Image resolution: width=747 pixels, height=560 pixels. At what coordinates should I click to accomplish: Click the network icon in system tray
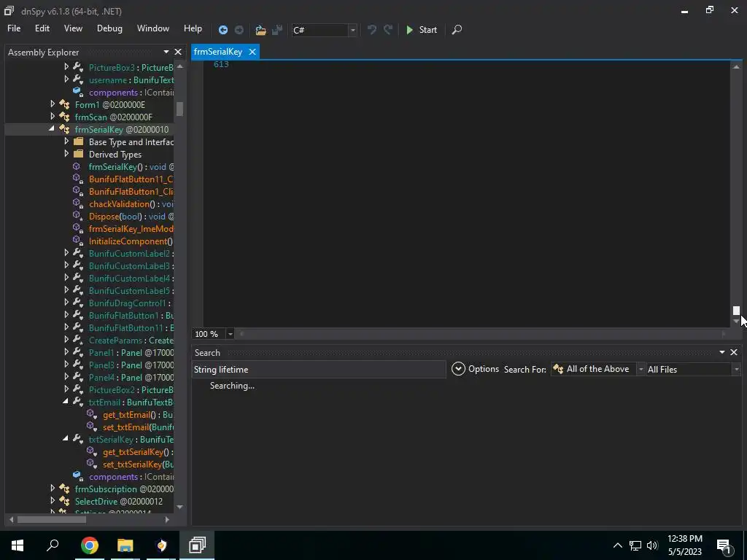(x=635, y=545)
